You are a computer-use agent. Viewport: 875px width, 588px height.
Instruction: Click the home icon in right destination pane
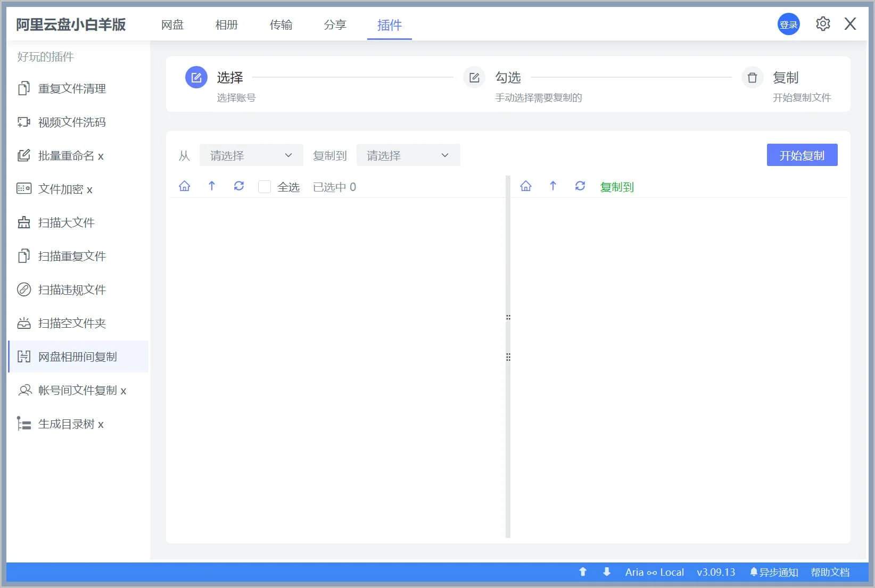(x=526, y=186)
